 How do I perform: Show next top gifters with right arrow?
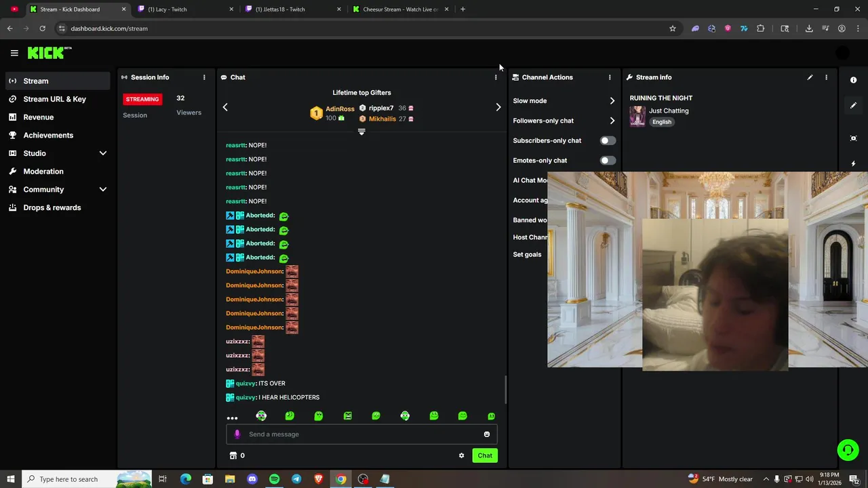pos(498,107)
